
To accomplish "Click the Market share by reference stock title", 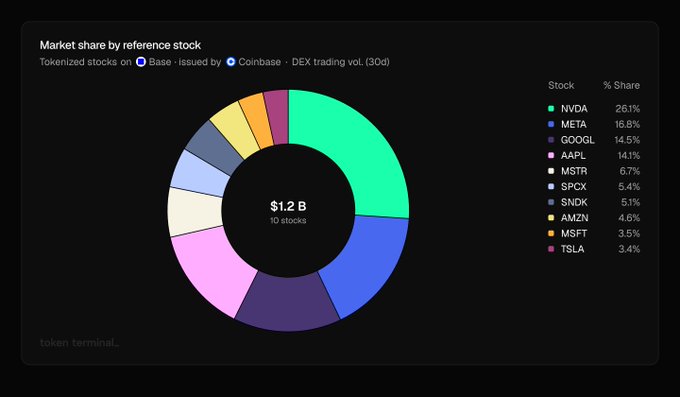I will pos(121,45).
